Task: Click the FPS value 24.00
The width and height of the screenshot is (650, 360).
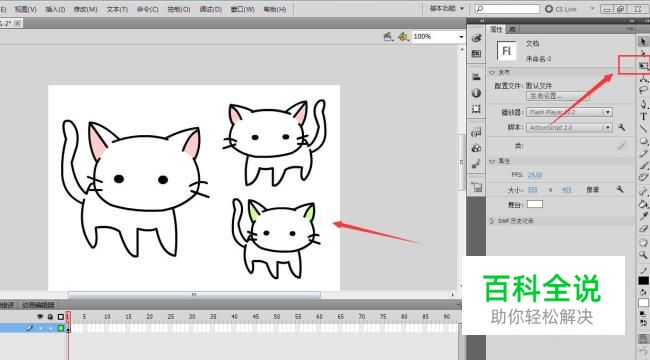Action: [535, 175]
